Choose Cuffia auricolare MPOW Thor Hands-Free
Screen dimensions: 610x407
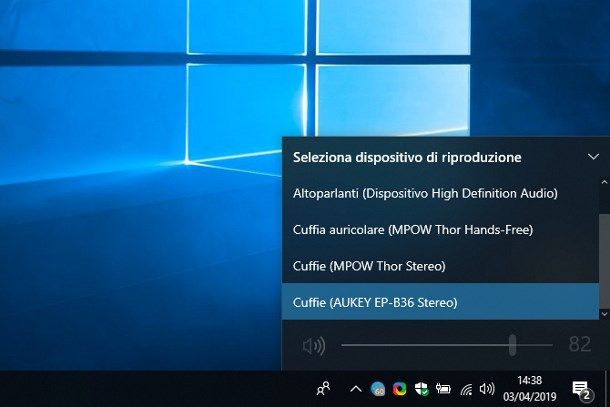click(440, 230)
